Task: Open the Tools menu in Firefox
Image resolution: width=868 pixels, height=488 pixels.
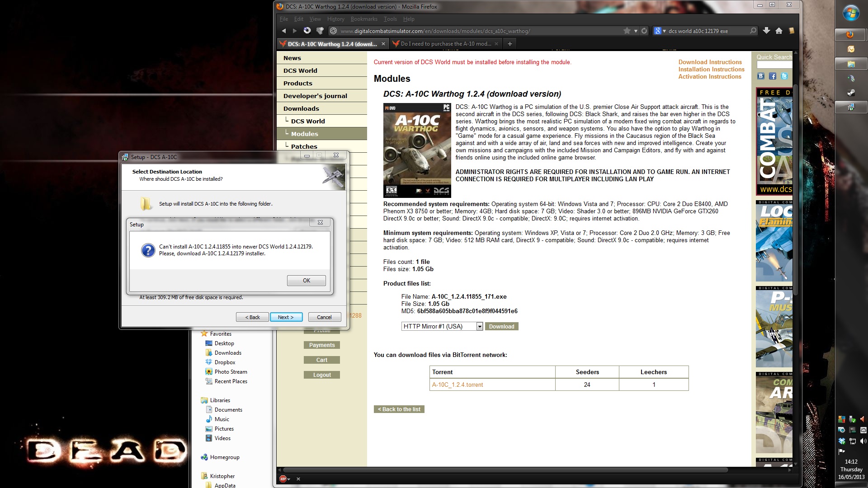Action: (x=390, y=19)
